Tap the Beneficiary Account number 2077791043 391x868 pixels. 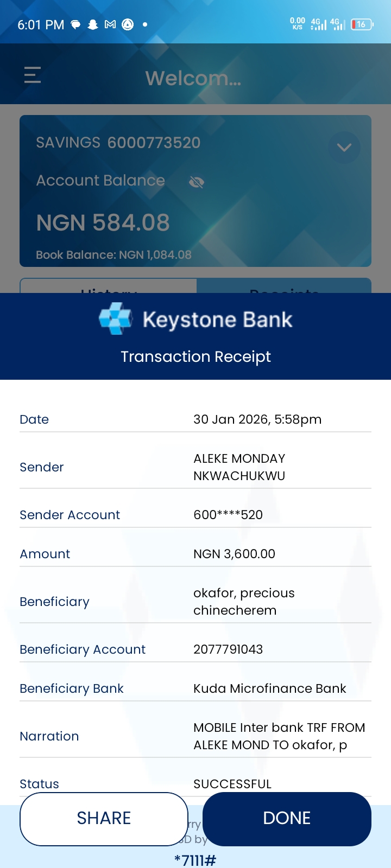click(228, 649)
